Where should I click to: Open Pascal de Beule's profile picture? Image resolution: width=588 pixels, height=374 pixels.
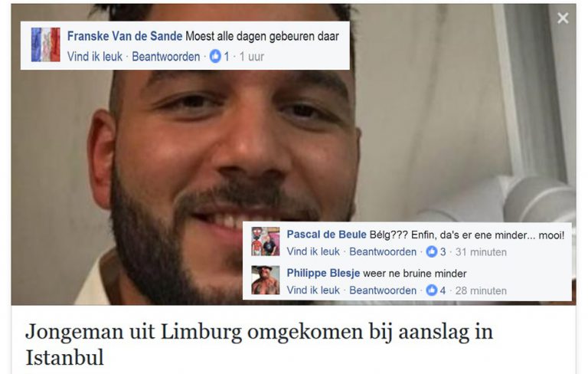pos(266,241)
